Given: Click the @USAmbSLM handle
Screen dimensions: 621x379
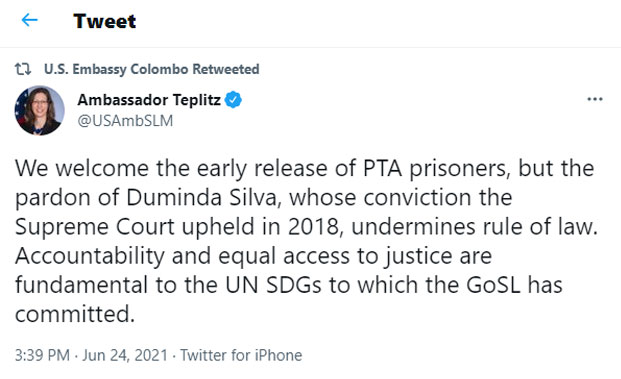Looking at the screenshot, I should [x=125, y=120].
